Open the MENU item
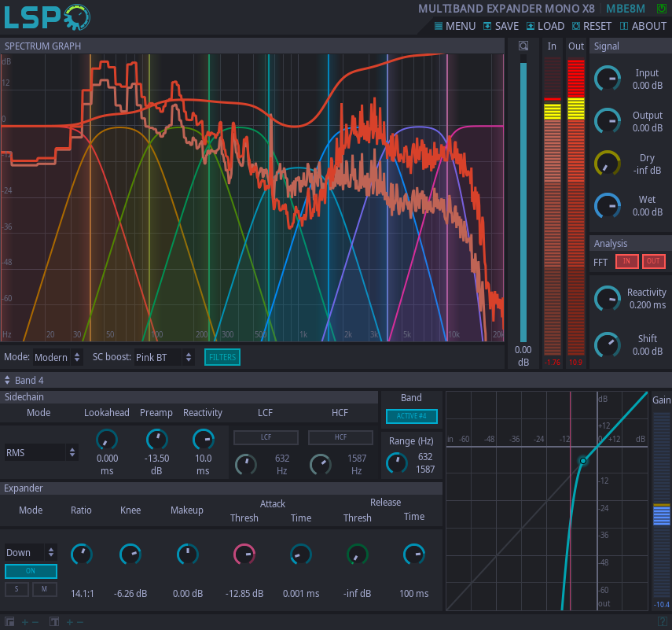The height and width of the screenshot is (630, 672). (455, 26)
